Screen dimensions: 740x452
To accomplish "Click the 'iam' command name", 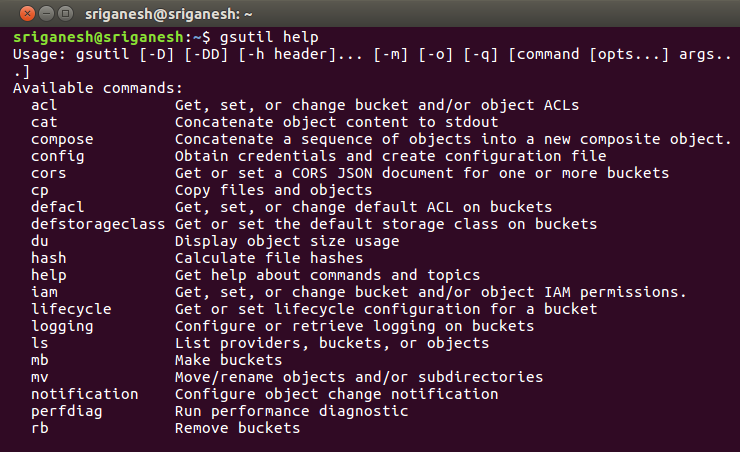I will point(44,292).
